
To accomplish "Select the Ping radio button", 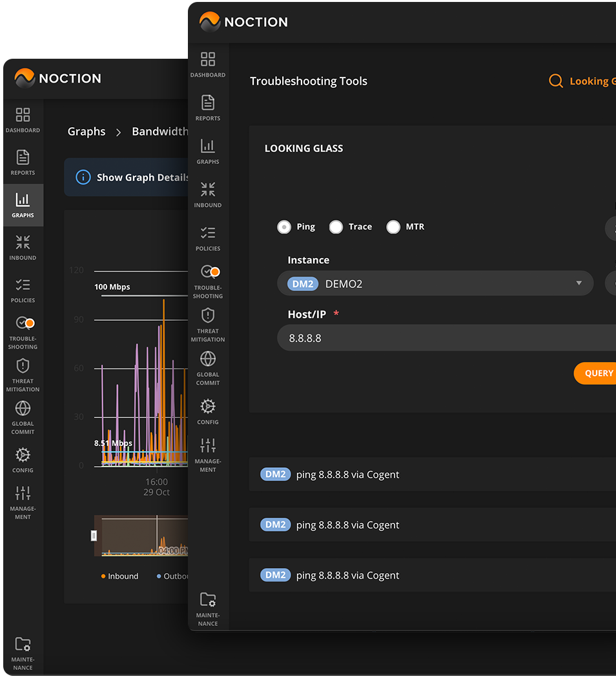I will pos(284,227).
